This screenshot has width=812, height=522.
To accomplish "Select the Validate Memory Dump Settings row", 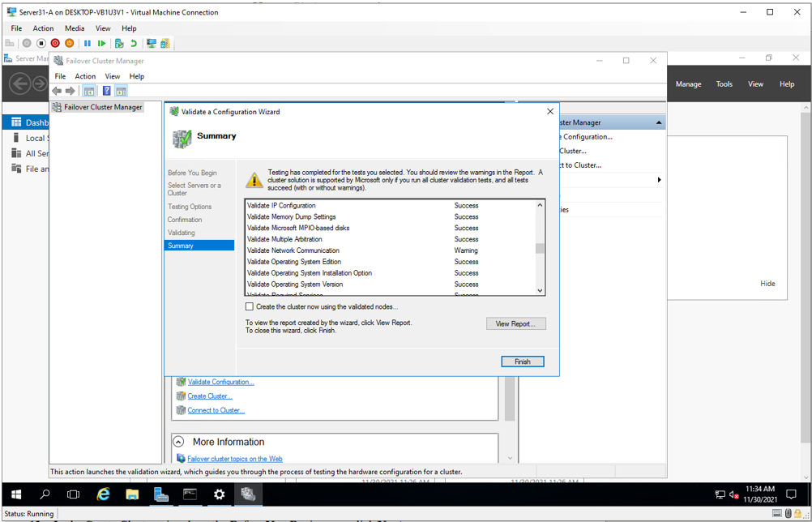I will click(x=391, y=217).
